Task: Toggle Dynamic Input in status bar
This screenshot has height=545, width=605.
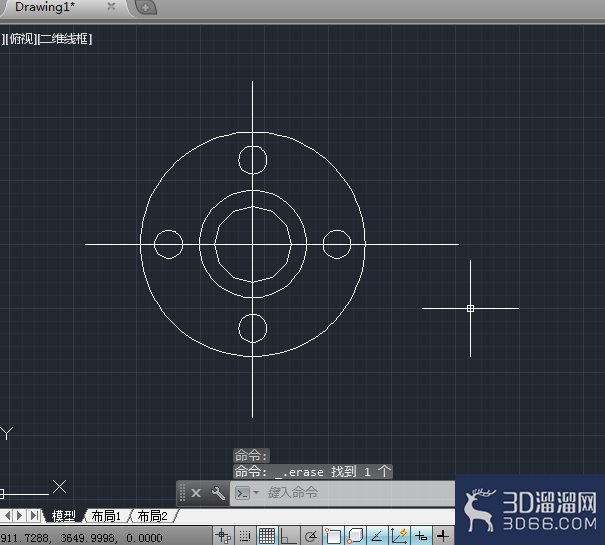Action: (x=421, y=536)
